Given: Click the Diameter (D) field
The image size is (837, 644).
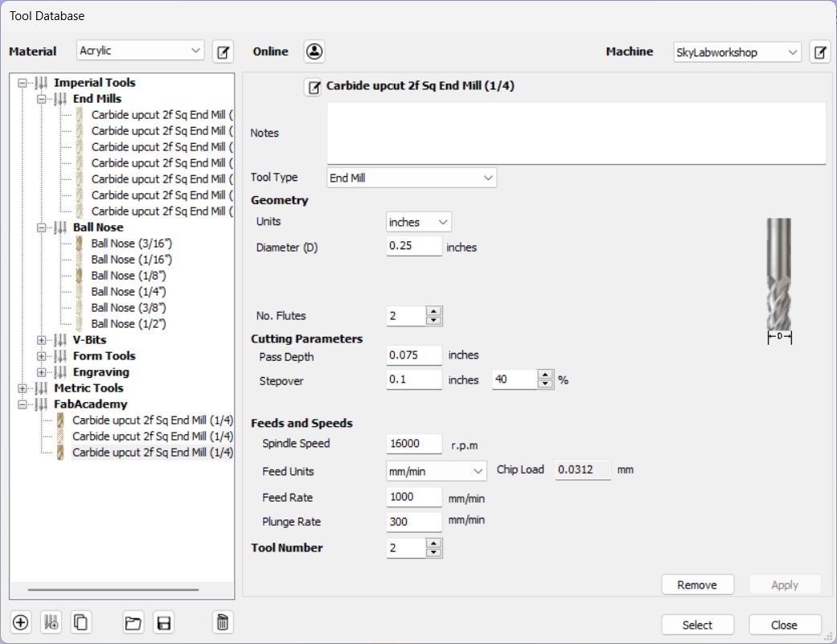Looking at the screenshot, I should [414, 246].
